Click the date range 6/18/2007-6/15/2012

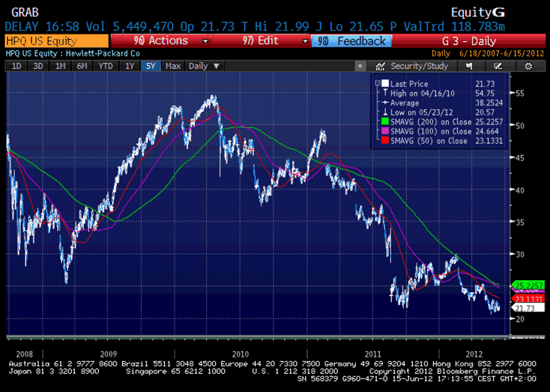pyautogui.click(x=501, y=54)
